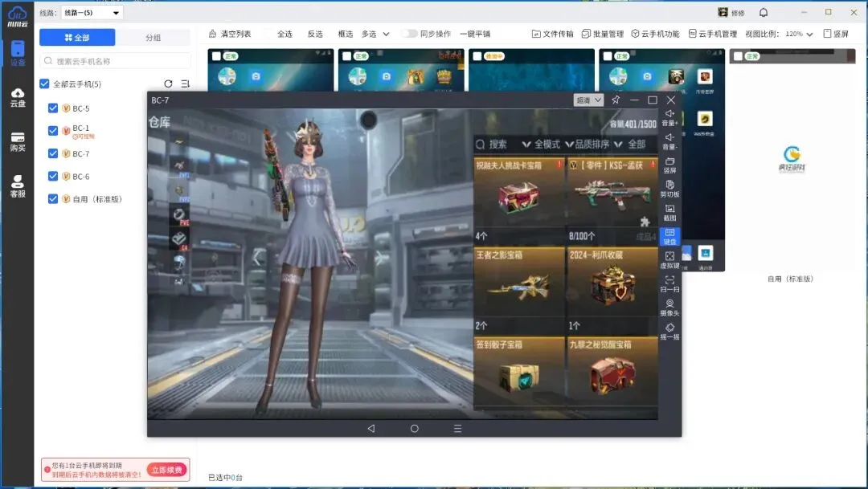Check the 自用(标准版) thumbnail checkbox
The width and height of the screenshot is (868, 489).
coord(738,56)
